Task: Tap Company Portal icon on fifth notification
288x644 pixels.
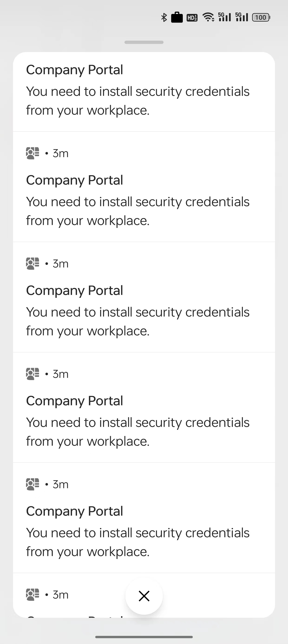Action: (x=33, y=484)
